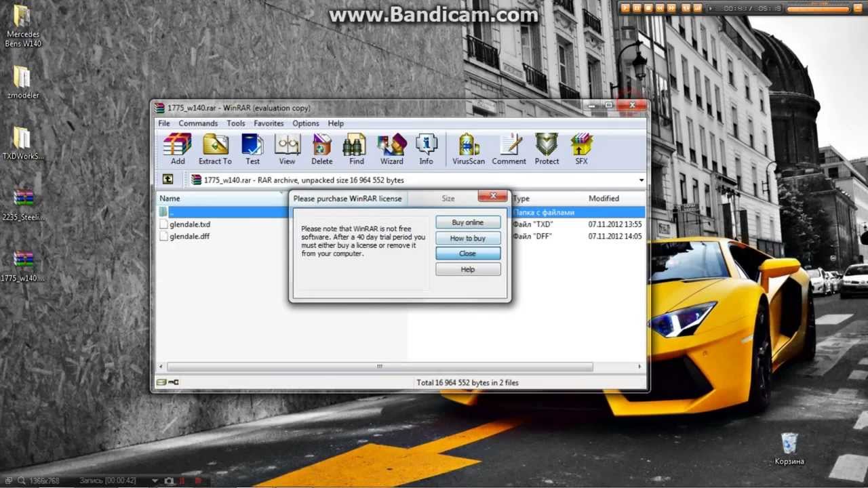This screenshot has width=868, height=488.
Task: Open the View file tool
Action: coord(287,149)
